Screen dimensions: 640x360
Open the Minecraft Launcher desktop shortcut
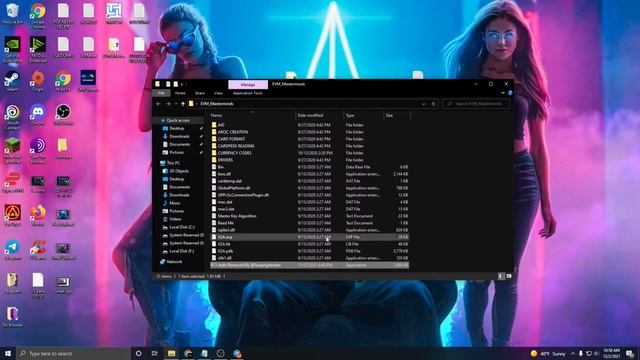click(12, 150)
